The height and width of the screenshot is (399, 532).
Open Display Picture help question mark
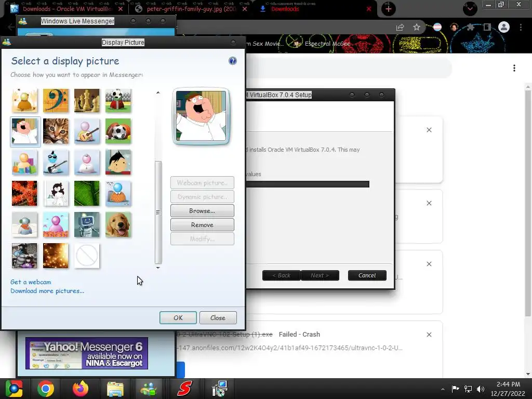coord(232,61)
